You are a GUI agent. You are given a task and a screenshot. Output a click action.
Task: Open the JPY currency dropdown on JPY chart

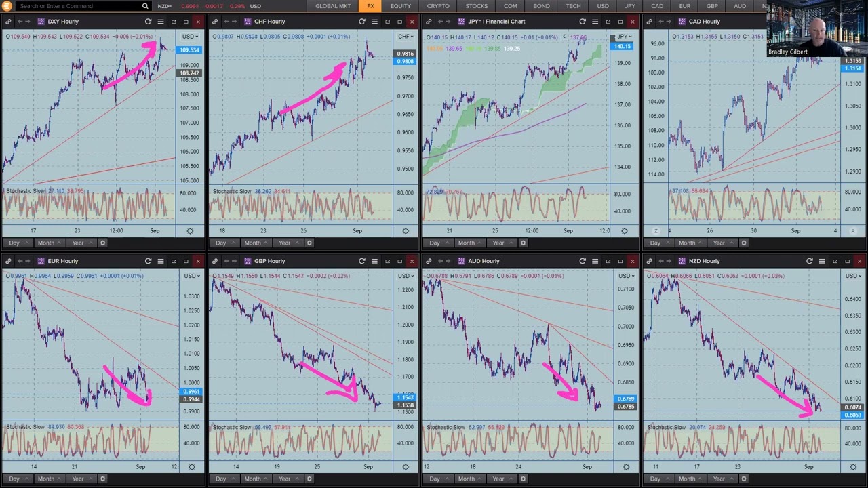pos(623,37)
